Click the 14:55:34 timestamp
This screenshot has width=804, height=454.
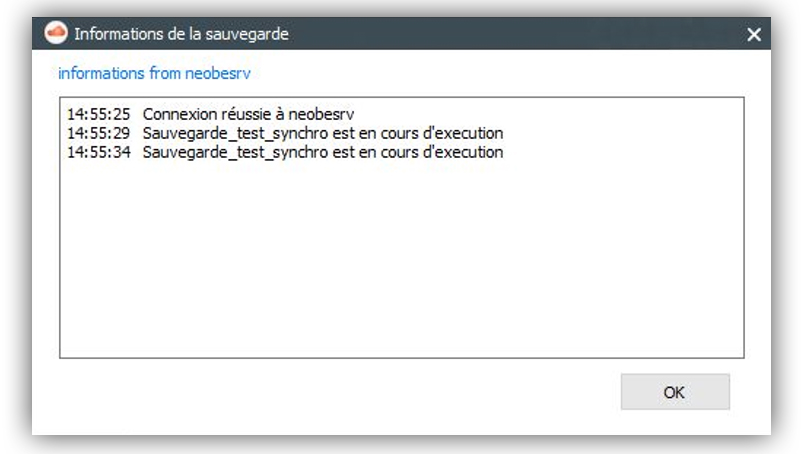(x=98, y=152)
